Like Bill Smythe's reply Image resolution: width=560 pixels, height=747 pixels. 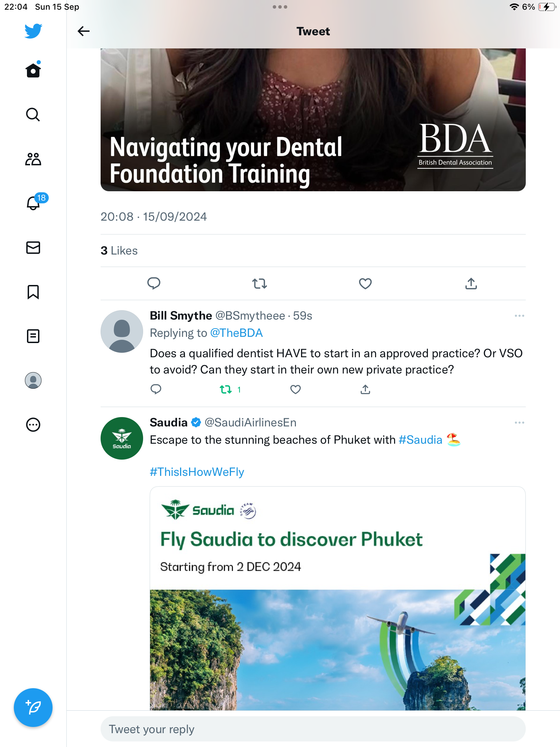295,389
